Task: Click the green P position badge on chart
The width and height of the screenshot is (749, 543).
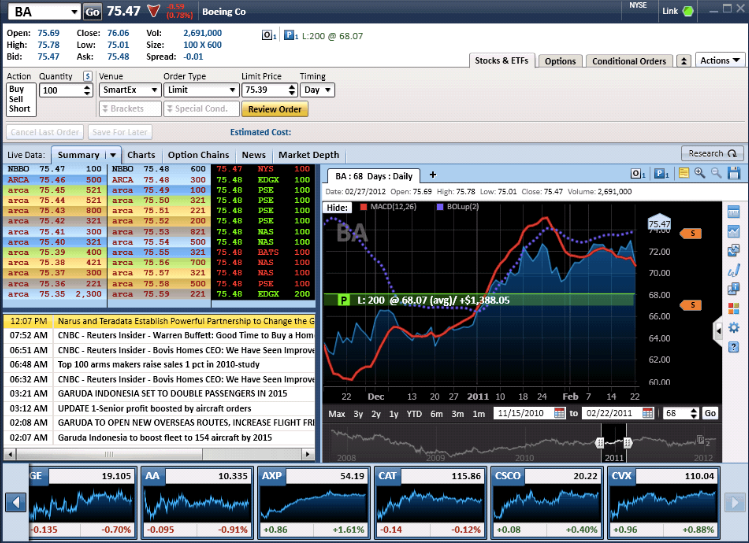Action: (x=343, y=300)
